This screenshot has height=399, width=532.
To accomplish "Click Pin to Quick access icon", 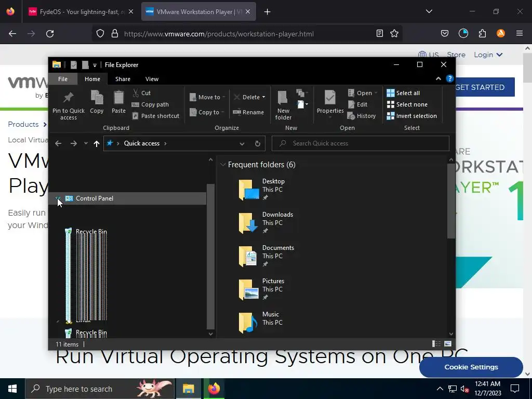I will tap(68, 105).
